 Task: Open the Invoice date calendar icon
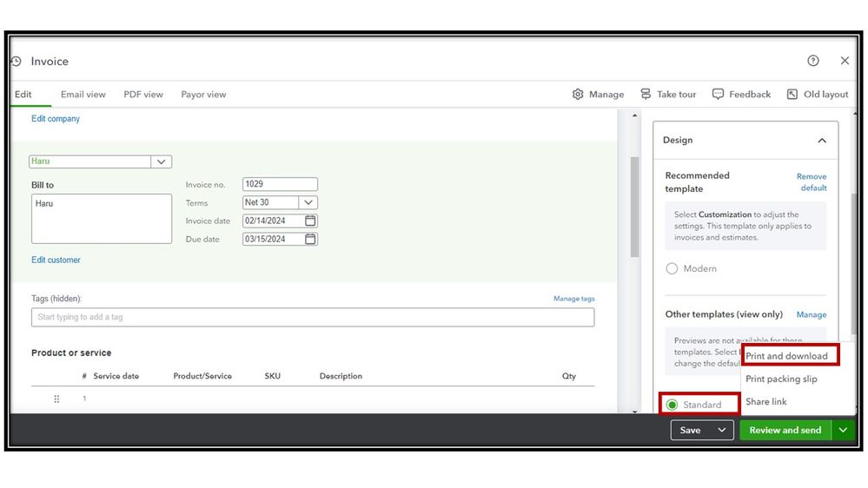[310, 221]
